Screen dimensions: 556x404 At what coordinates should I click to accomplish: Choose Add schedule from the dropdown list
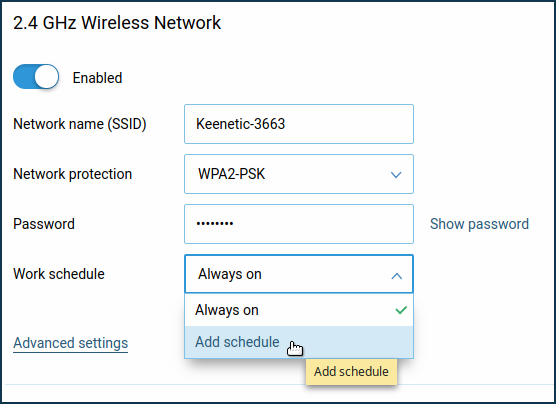(299, 342)
